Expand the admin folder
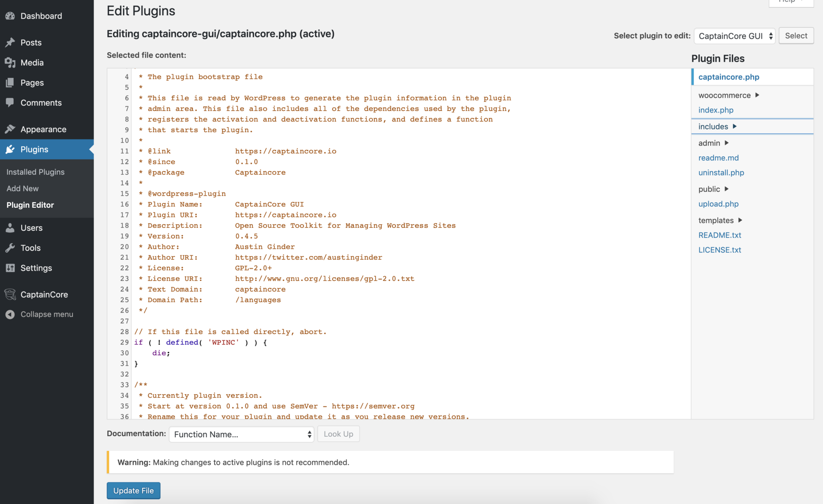 713,143
